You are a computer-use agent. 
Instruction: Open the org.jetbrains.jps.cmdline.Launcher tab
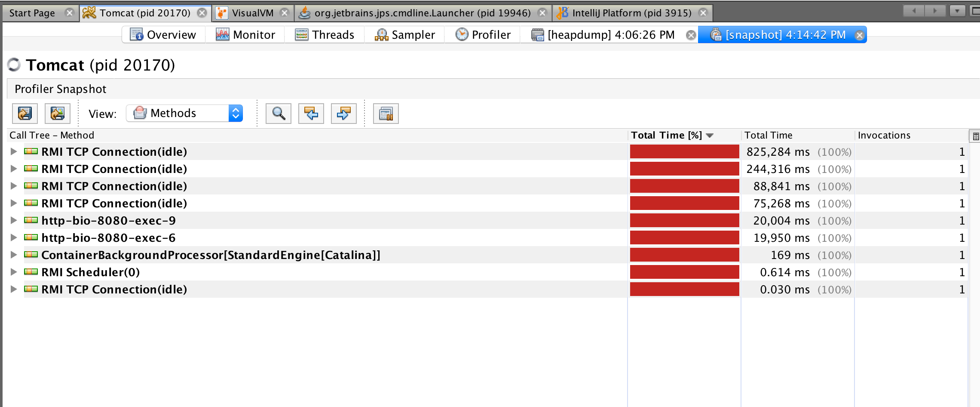(x=423, y=13)
